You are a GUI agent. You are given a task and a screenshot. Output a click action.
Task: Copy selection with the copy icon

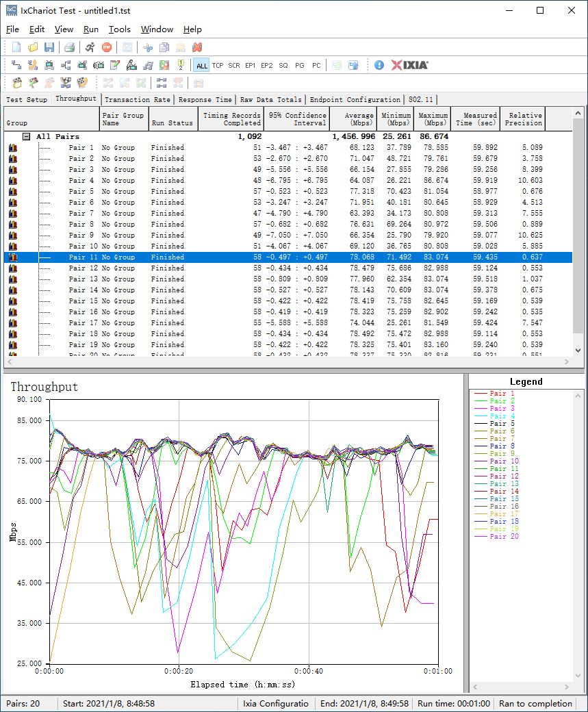(x=164, y=47)
